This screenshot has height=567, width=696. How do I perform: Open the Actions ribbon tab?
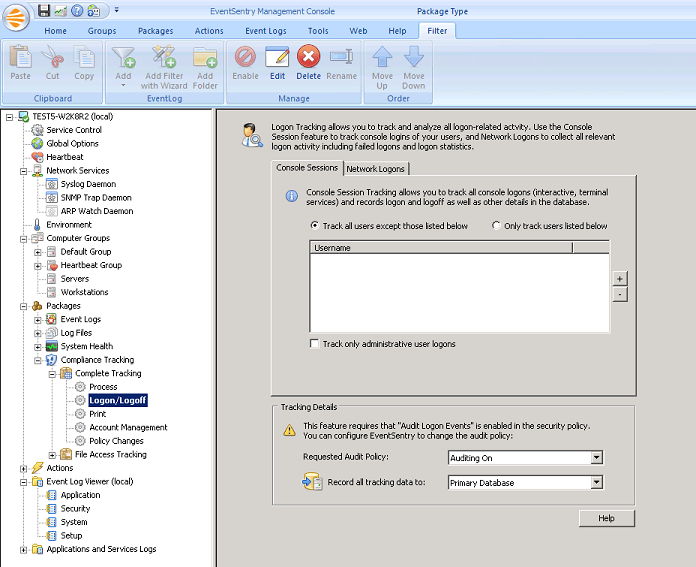(209, 31)
